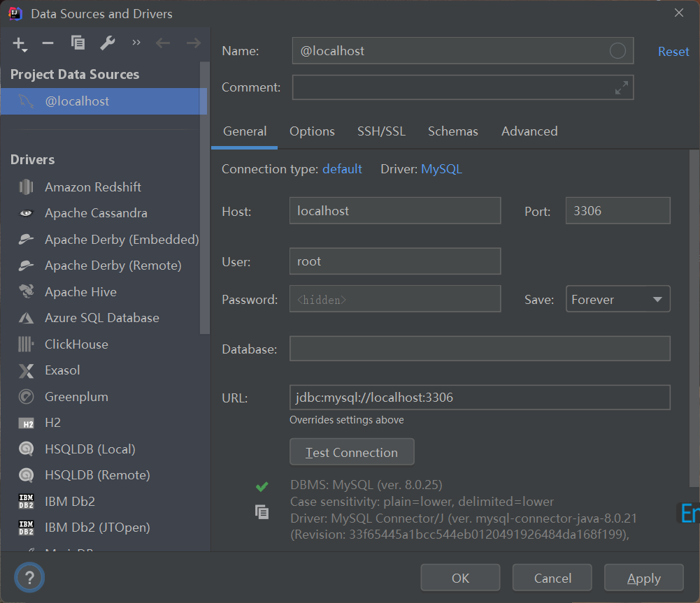Confirm with OK button

tap(460, 578)
